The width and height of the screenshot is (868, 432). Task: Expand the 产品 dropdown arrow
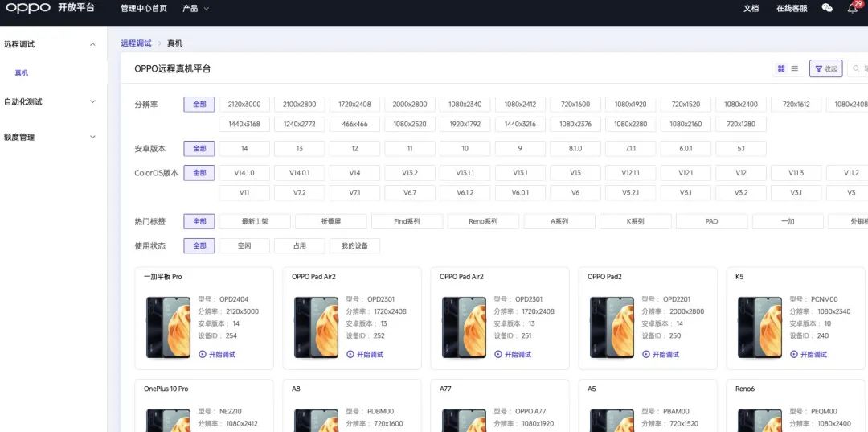pyautogui.click(x=207, y=9)
